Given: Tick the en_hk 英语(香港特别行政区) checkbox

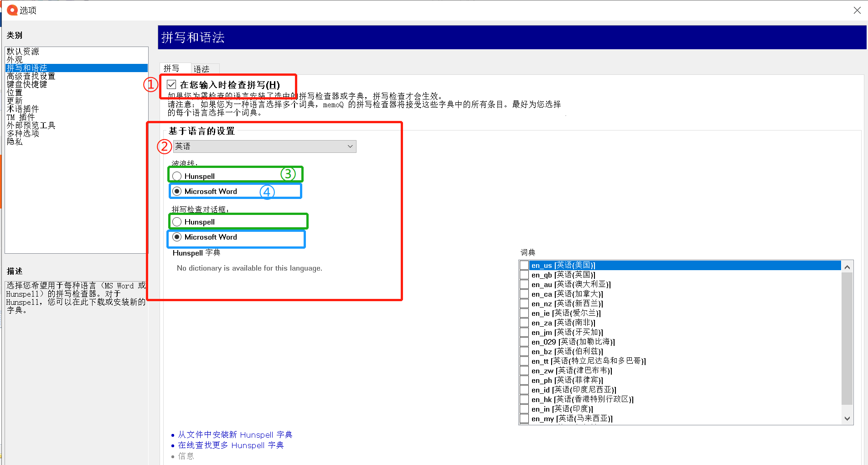Looking at the screenshot, I should click(524, 400).
